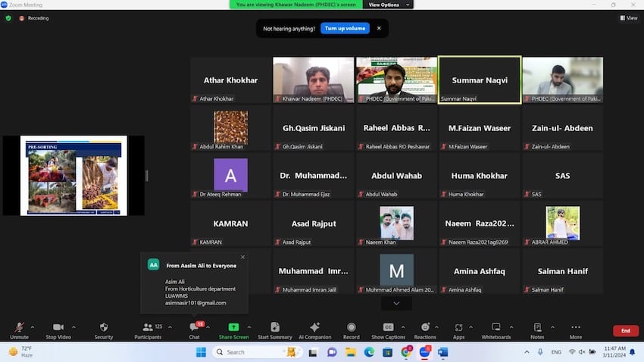
Task: Open AI Companion
Action: (315, 330)
